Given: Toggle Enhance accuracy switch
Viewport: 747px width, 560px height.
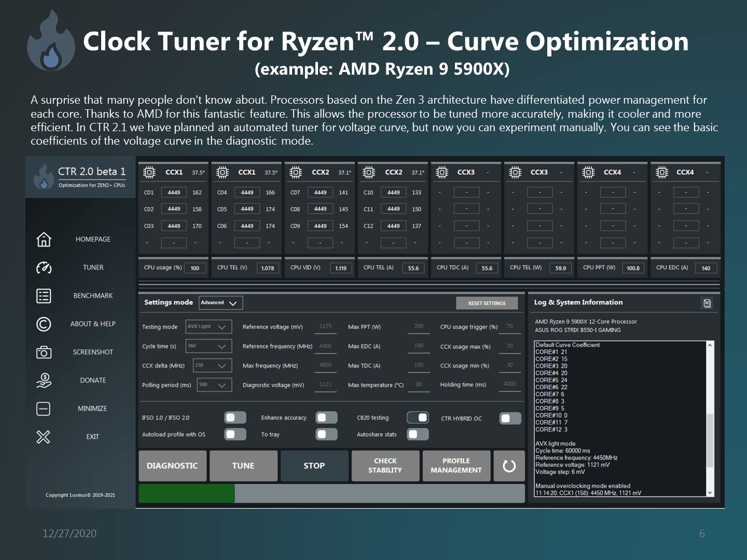Looking at the screenshot, I should coord(326,417).
